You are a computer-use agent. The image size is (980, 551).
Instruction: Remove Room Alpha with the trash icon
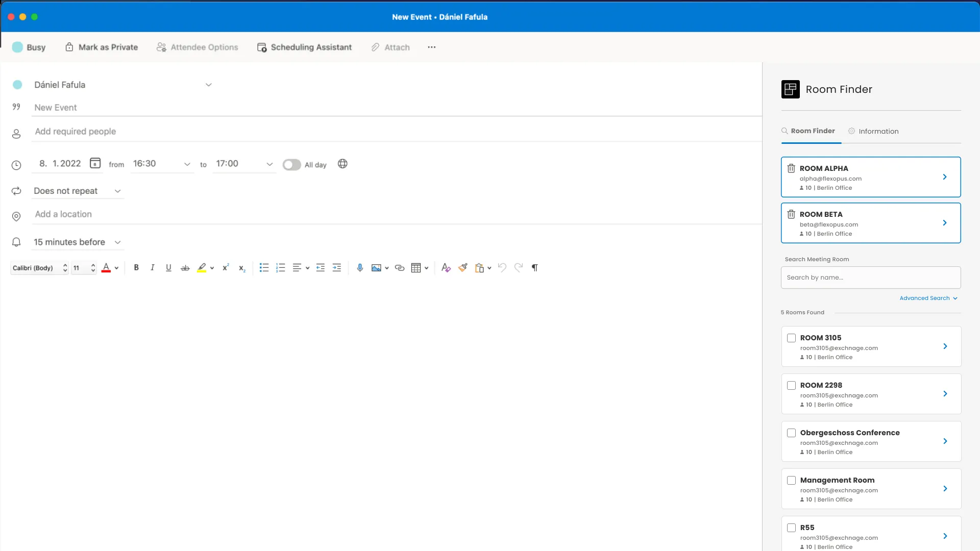click(x=791, y=168)
